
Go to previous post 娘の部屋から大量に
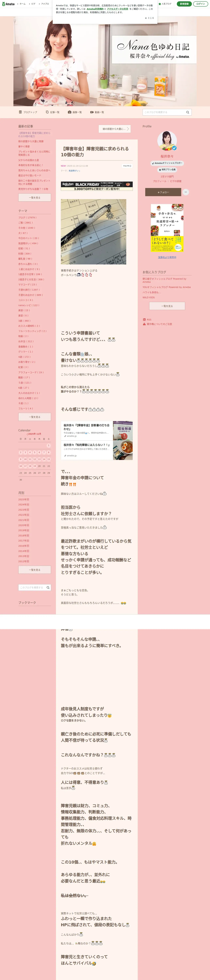[115, 129]
